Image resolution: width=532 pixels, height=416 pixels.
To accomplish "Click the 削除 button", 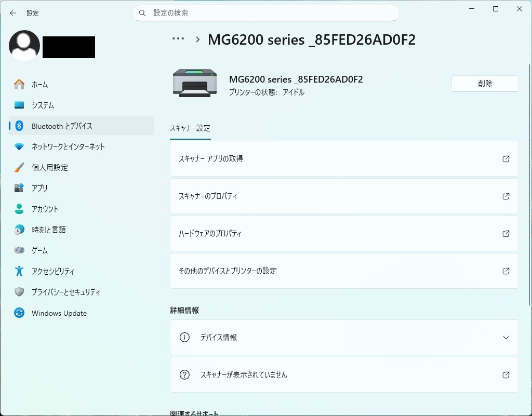I will (485, 84).
